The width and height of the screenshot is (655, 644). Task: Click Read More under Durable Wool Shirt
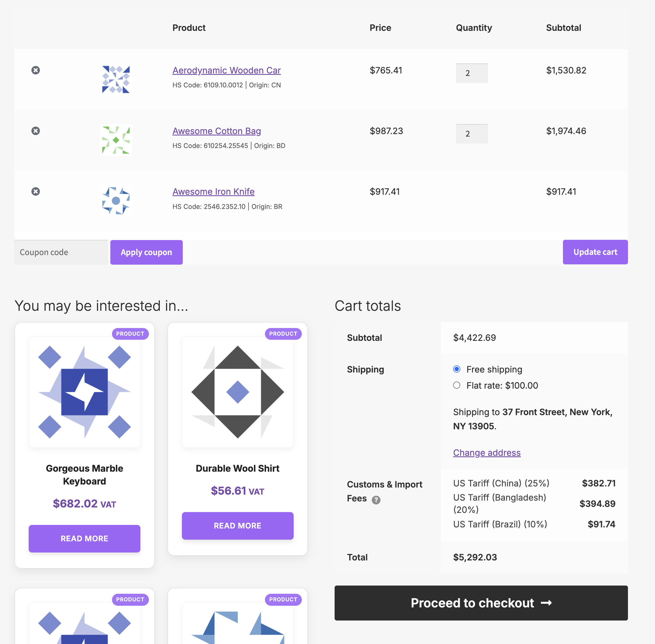(x=238, y=526)
